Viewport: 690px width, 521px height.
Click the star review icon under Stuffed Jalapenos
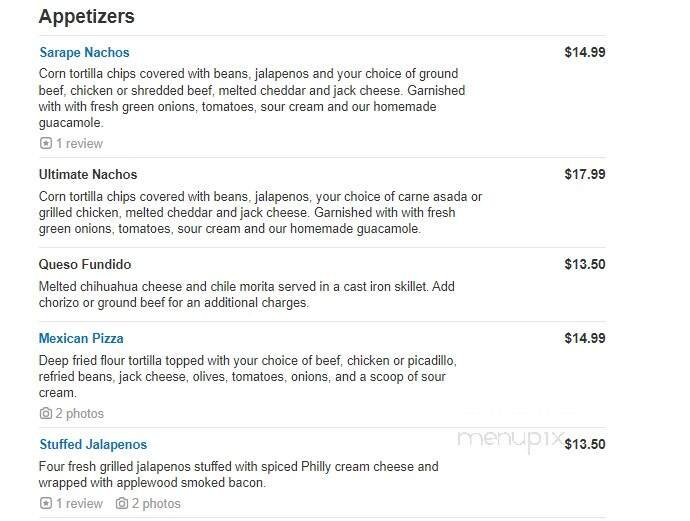(x=45, y=504)
